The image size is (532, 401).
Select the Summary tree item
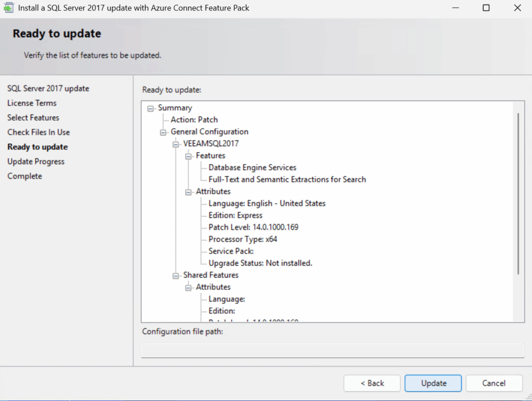(175, 108)
